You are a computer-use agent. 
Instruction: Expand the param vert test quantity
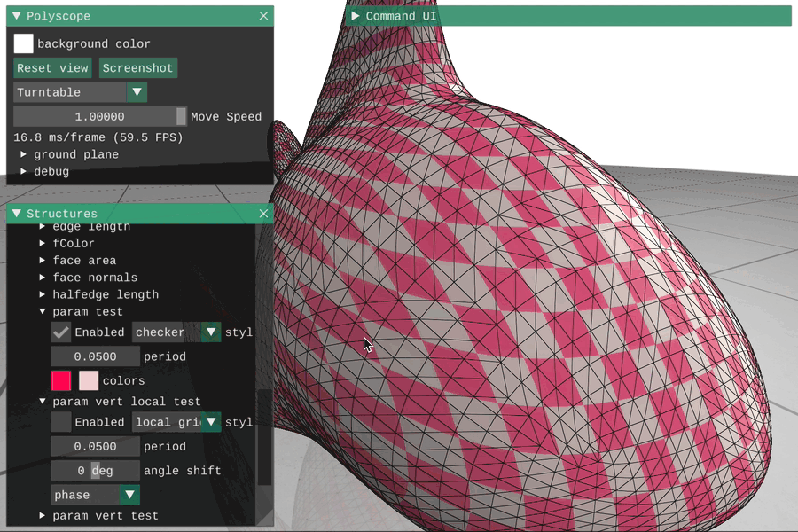(41, 515)
